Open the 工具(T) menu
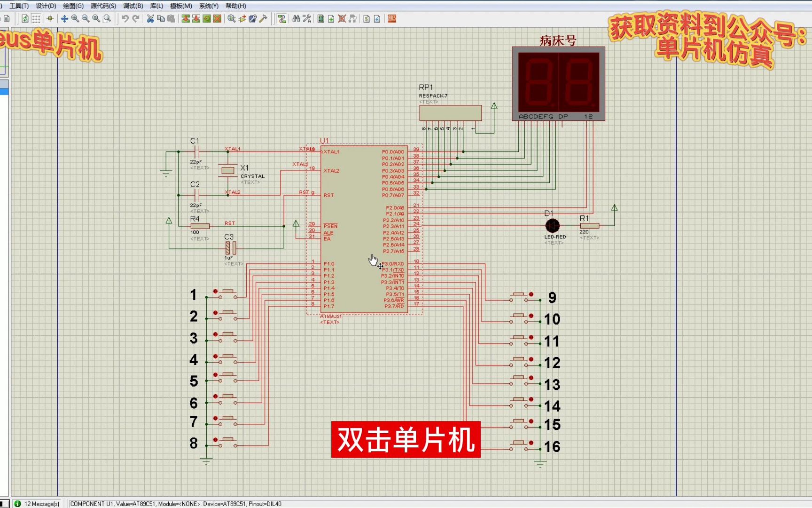Viewport: 812px width, 508px height. (19, 6)
